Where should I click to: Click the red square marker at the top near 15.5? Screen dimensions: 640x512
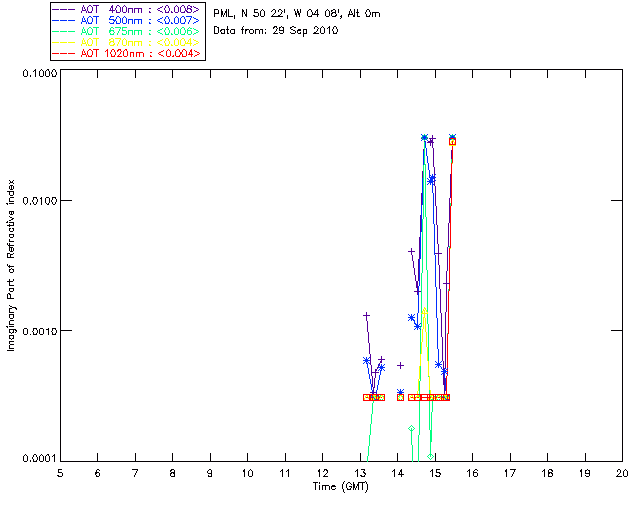(x=452, y=142)
